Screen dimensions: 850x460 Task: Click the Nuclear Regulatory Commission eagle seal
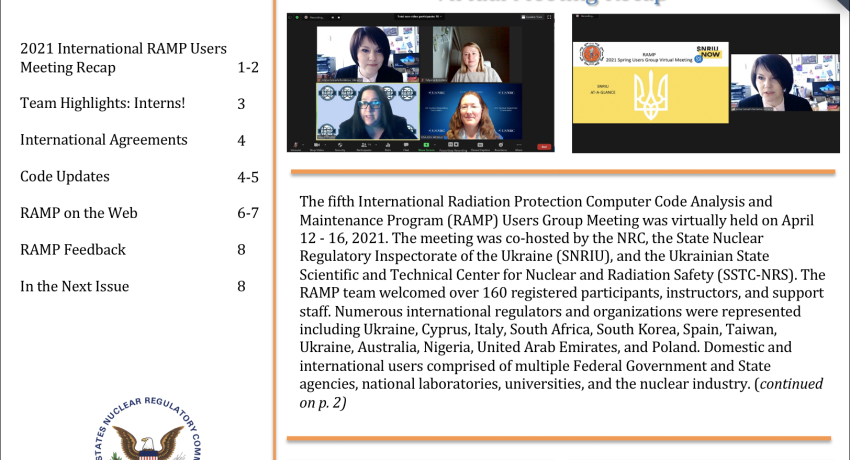(x=149, y=429)
